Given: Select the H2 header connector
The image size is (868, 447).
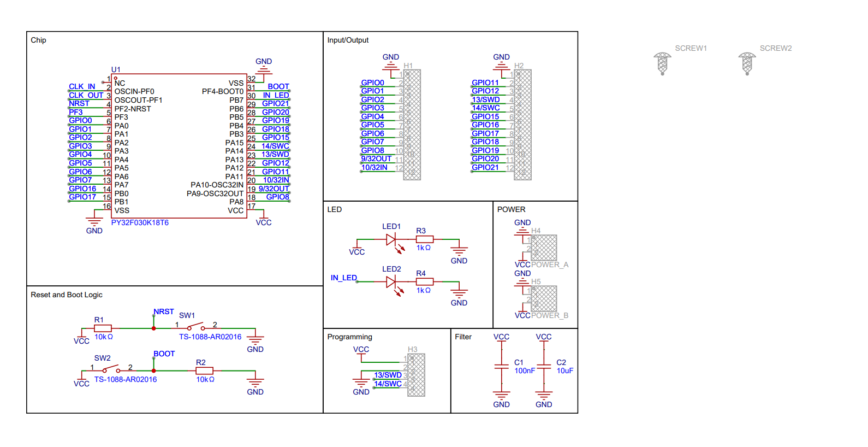Looking at the screenshot, I should (x=522, y=125).
